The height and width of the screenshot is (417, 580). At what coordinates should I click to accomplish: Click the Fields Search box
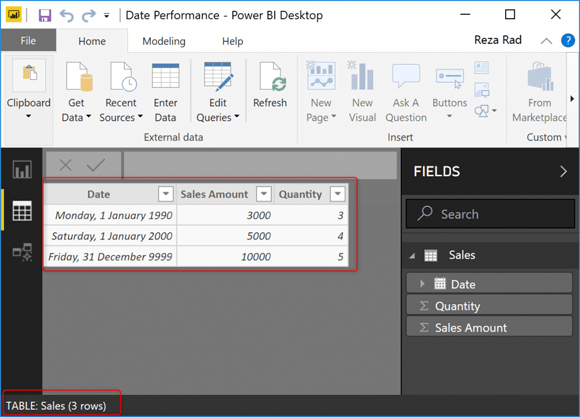490,214
